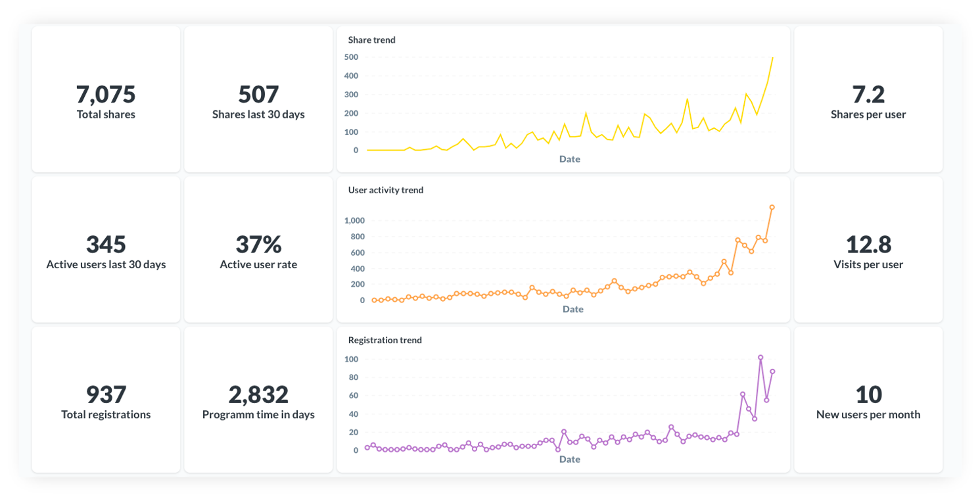Click the Date axis label under User activity trend
This screenshot has height=501, width=980.
point(572,309)
